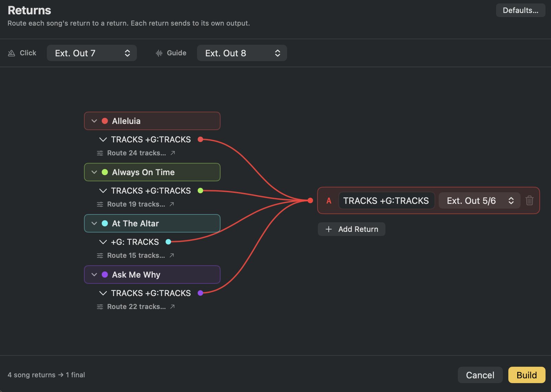The width and height of the screenshot is (551, 392).
Task: Open the Click output Ext. Out 7 dropdown
Action: [x=92, y=53]
